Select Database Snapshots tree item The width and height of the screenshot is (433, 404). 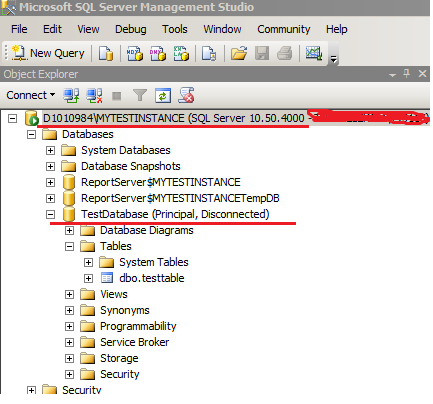pyautogui.click(x=131, y=166)
